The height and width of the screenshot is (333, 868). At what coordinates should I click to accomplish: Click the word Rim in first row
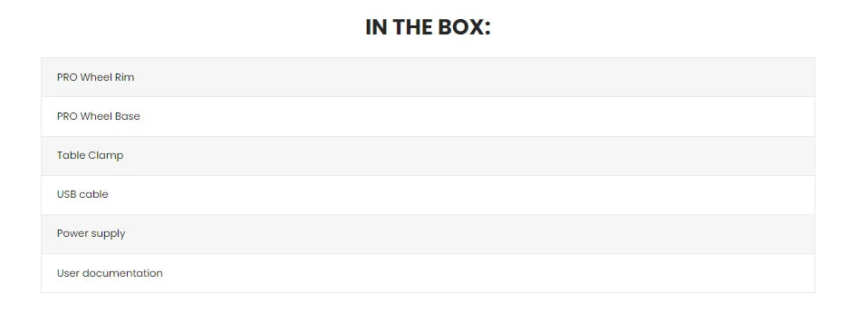point(124,77)
